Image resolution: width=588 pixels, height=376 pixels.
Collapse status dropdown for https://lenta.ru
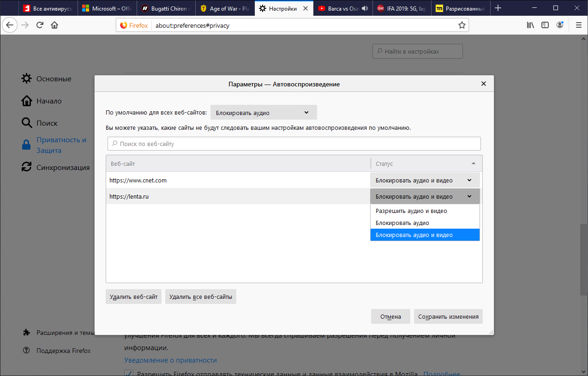coord(425,196)
